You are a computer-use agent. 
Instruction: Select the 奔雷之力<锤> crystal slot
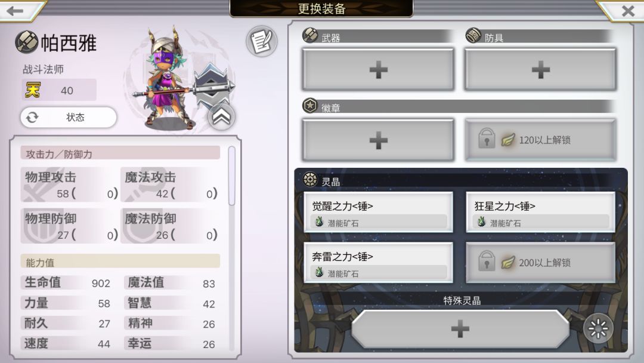pyautogui.click(x=378, y=263)
